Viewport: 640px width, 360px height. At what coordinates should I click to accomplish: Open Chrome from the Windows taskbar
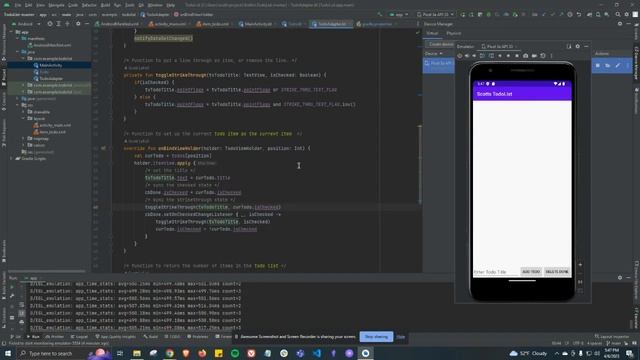point(169,353)
